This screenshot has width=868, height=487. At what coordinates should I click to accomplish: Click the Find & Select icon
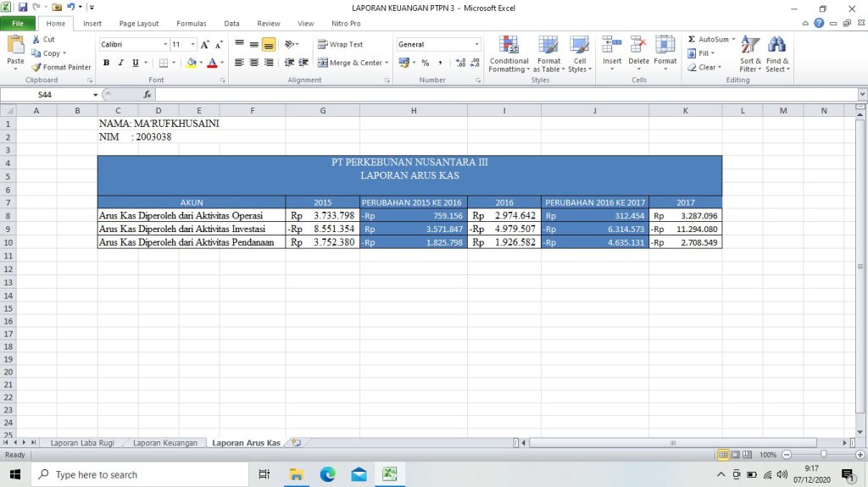coord(776,54)
